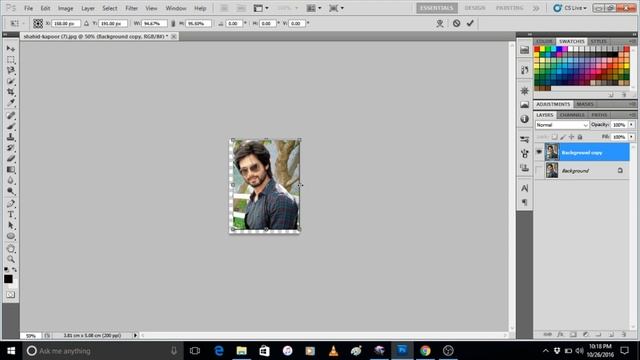Open the Filter menu
Image resolution: width=640 pixels, height=360 pixels.
[131, 8]
